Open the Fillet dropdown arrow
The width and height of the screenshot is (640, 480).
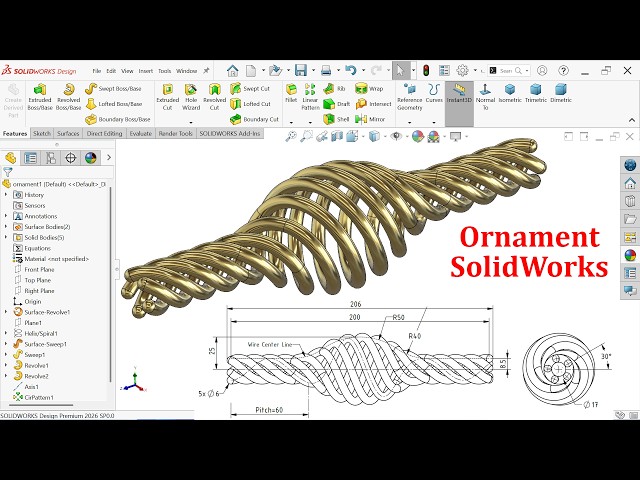(291, 122)
